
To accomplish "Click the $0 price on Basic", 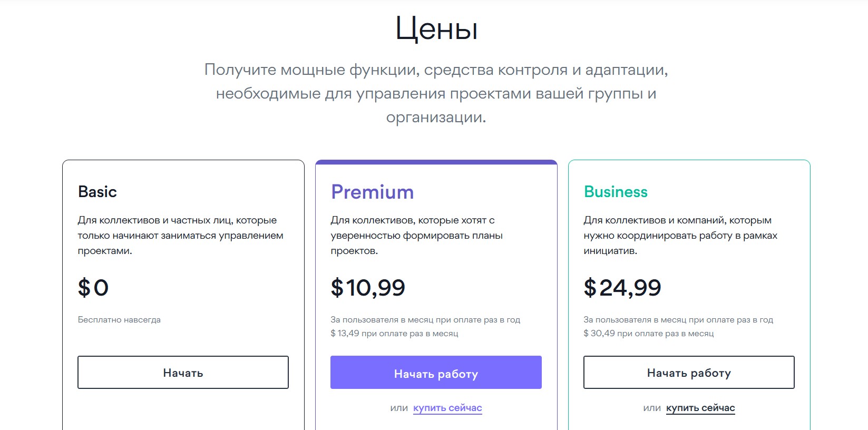I will (x=93, y=288).
